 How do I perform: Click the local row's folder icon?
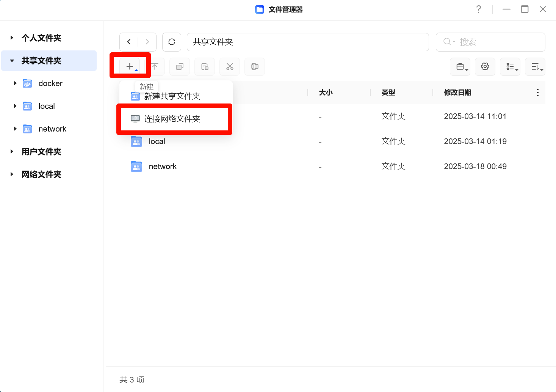click(x=136, y=141)
